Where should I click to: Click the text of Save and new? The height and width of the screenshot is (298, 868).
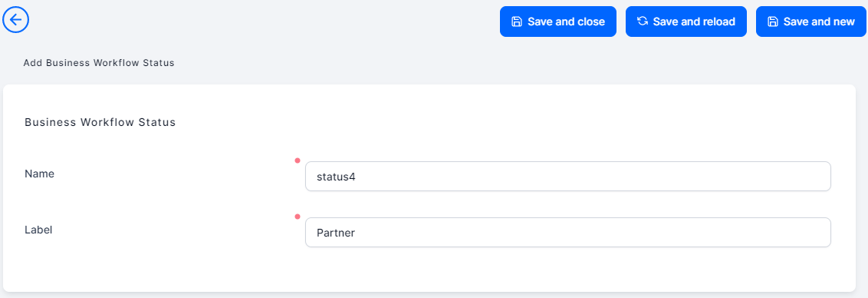(819, 22)
